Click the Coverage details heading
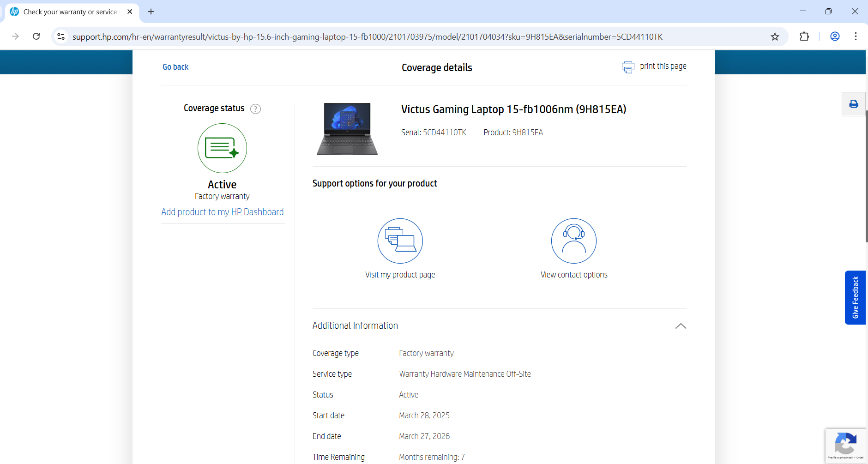The image size is (868, 464). [437, 68]
